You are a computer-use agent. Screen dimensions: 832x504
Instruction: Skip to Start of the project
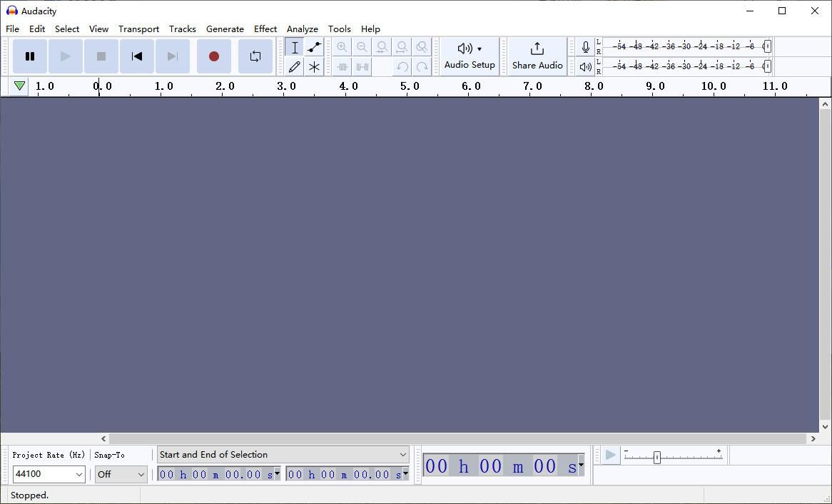tap(137, 56)
